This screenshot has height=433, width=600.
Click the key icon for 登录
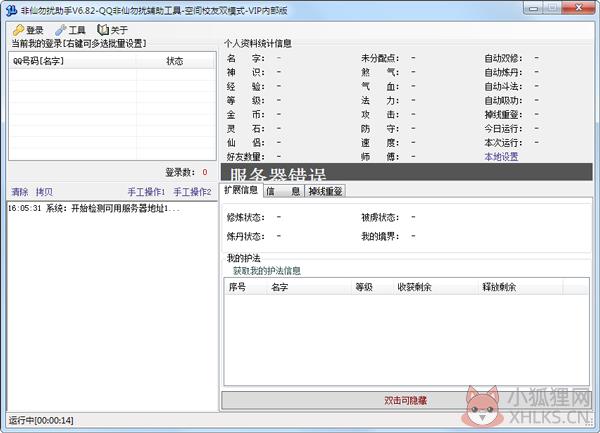pos(18,30)
